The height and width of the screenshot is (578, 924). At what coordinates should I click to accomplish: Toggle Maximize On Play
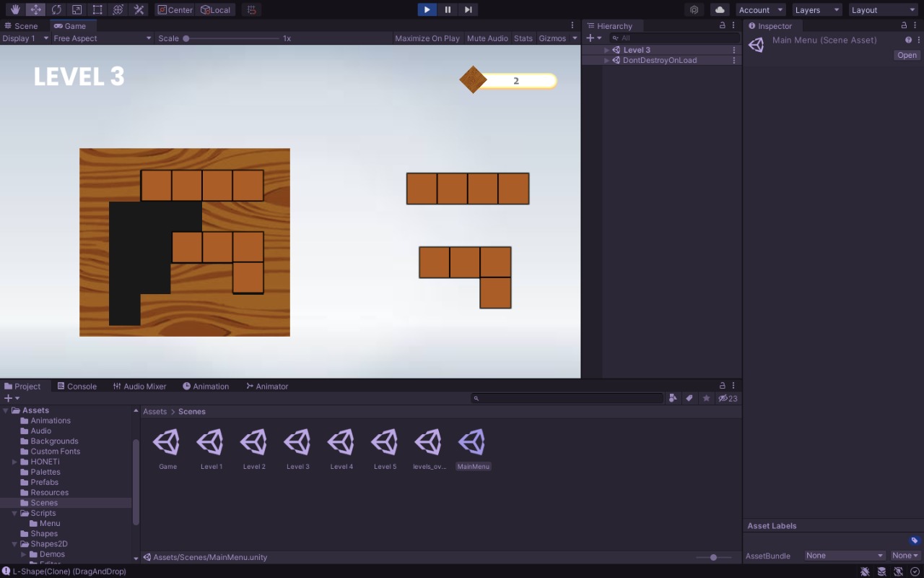[x=427, y=38]
